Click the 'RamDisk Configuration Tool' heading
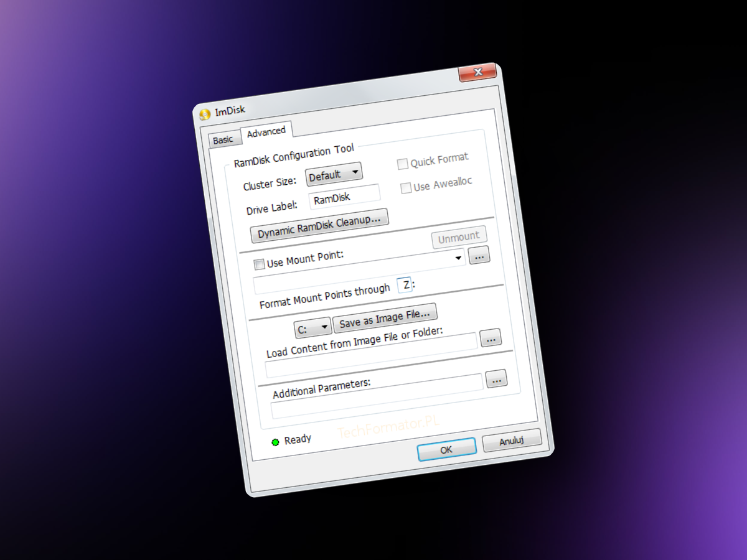The width and height of the screenshot is (747, 560). (x=294, y=156)
